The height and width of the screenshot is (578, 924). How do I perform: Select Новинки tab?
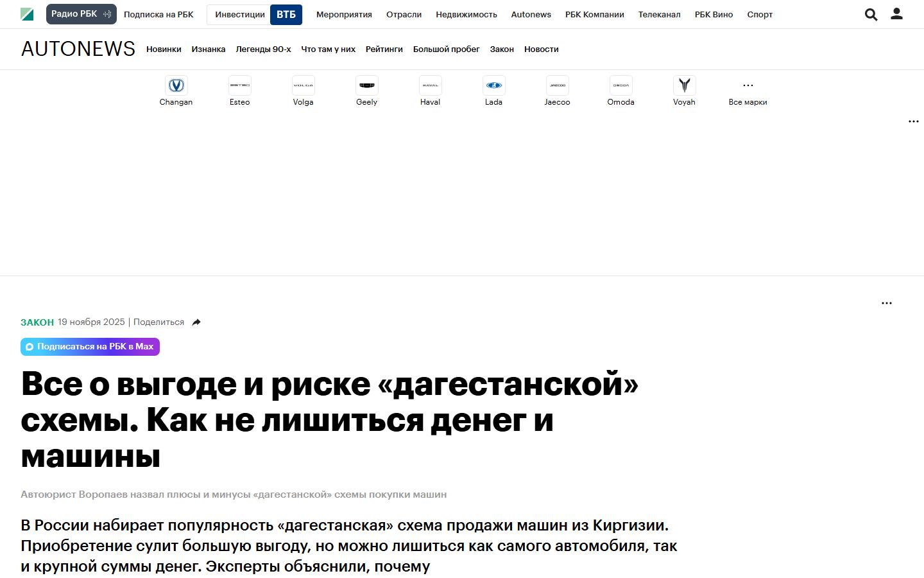click(164, 49)
